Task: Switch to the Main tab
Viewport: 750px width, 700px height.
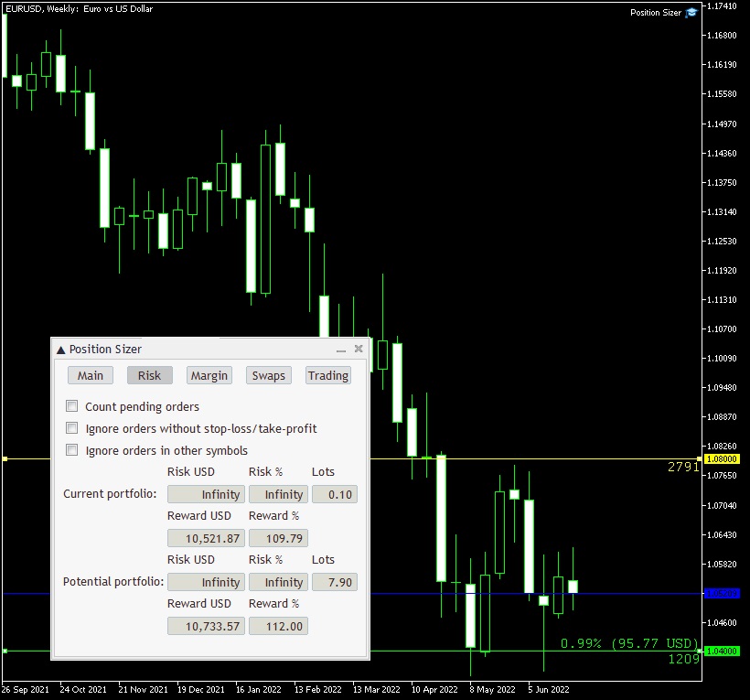Action: pos(91,375)
